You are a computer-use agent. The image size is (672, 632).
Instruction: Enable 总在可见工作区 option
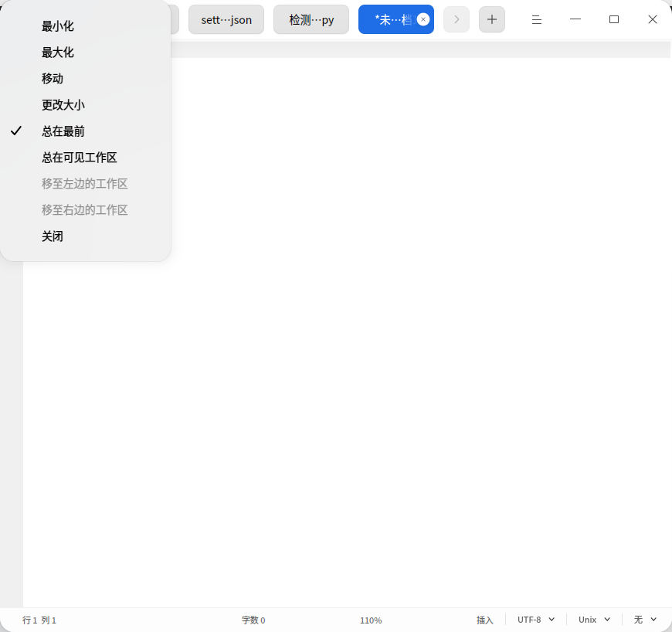(86, 158)
